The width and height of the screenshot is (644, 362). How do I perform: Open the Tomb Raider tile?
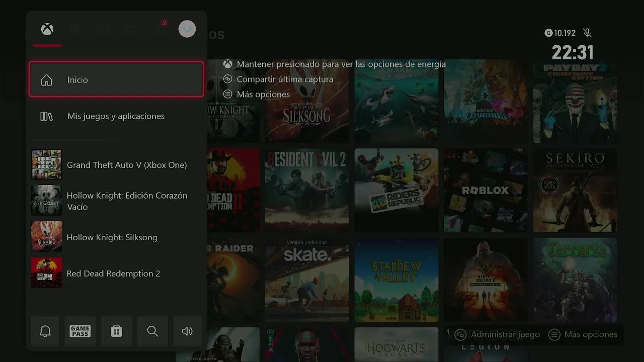pyautogui.click(x=233, y=280)
